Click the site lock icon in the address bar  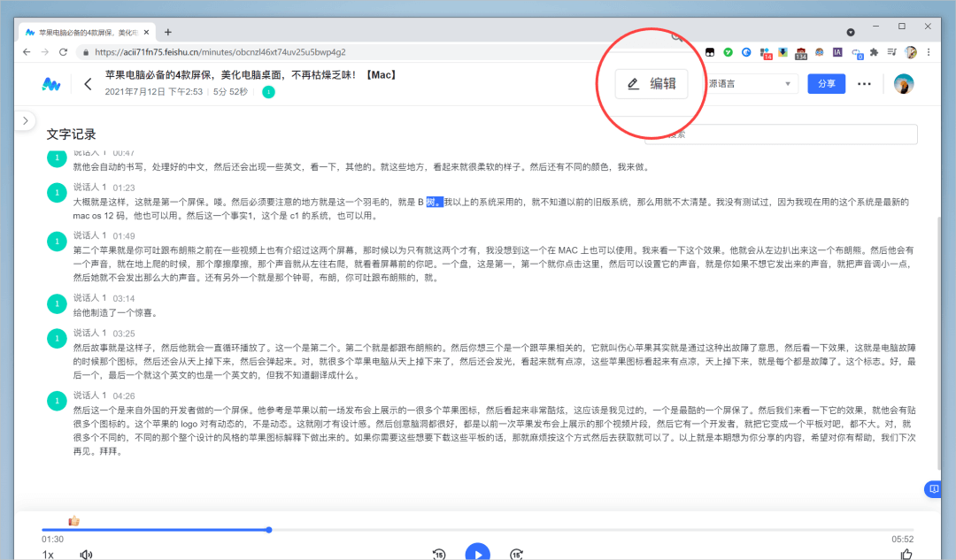pyautogui.click(x=85, y=52)
